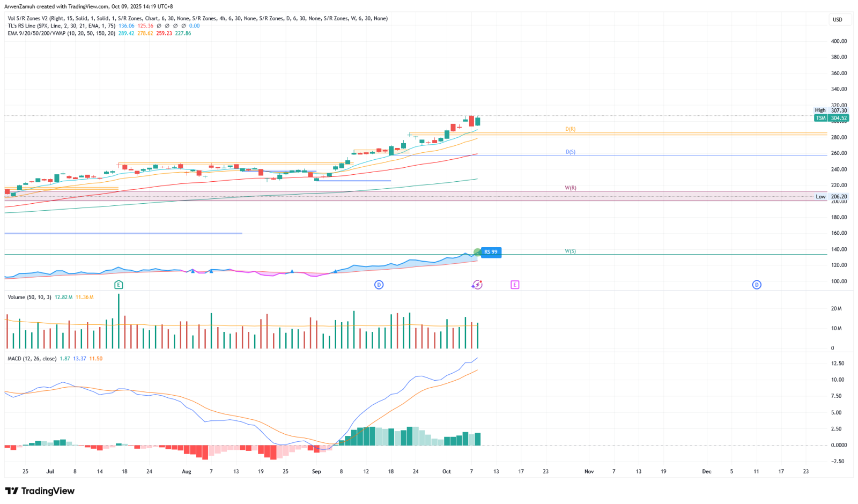Click the pink W(R) resistance zone band
The image size is (858, 504).
tap(375, 196)
